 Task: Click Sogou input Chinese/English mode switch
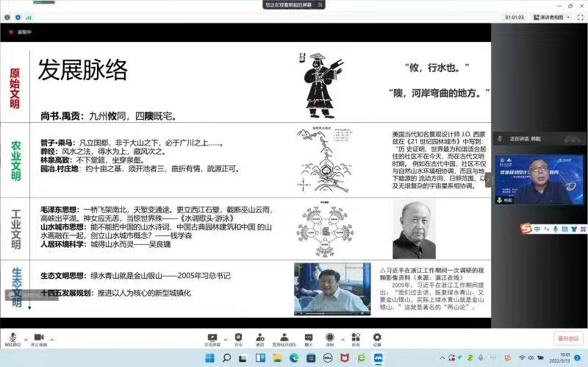(537, 229)
